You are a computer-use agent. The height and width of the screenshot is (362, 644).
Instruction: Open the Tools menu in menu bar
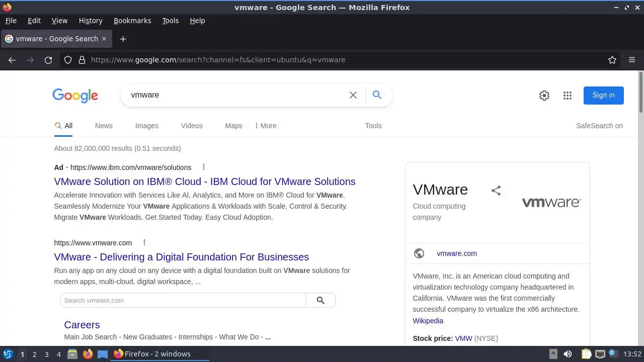click(170, 21)
